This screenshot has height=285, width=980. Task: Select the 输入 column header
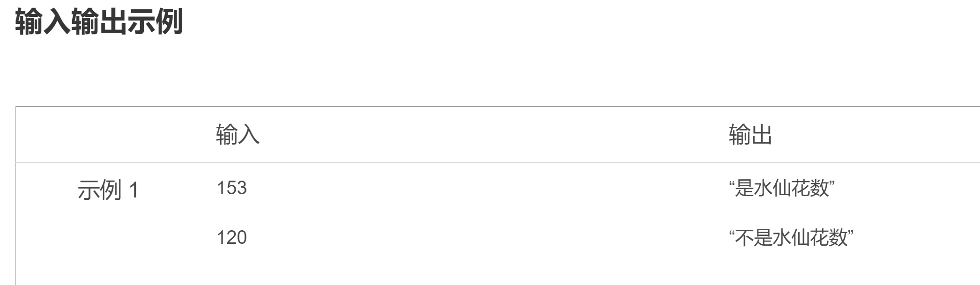pos(238,135)
